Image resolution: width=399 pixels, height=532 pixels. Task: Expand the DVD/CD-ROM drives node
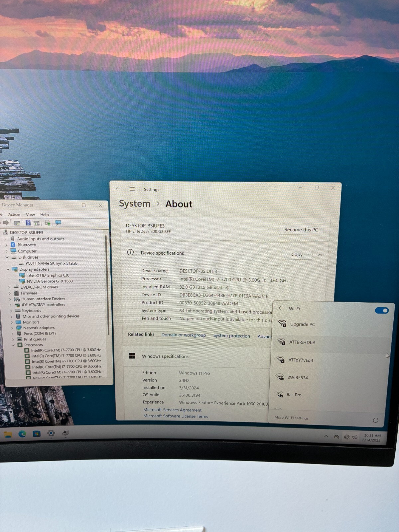9,287
